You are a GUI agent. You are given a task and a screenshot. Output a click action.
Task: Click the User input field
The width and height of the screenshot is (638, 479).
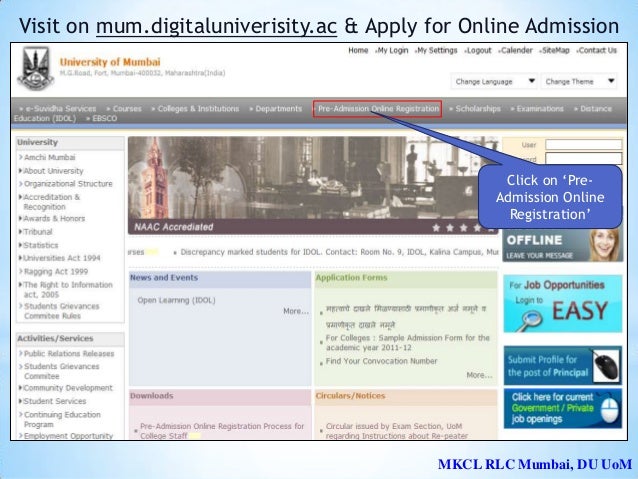583,144
